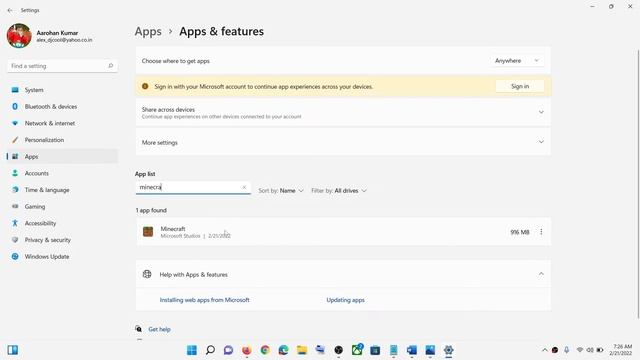Open the Filter by All drives dropdown
640x360 pixels.
(x=339, y=191)
